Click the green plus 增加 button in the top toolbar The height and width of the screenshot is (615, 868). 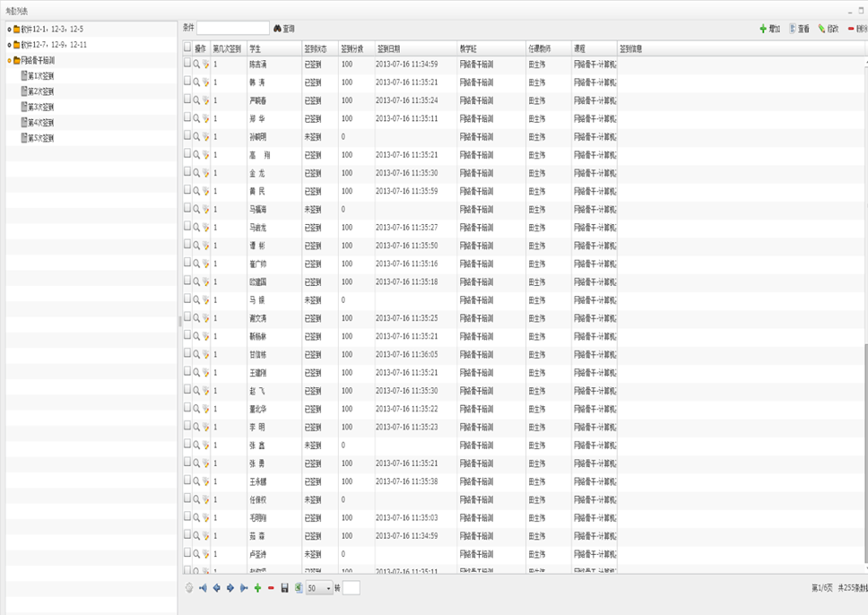tap(770, 29)
